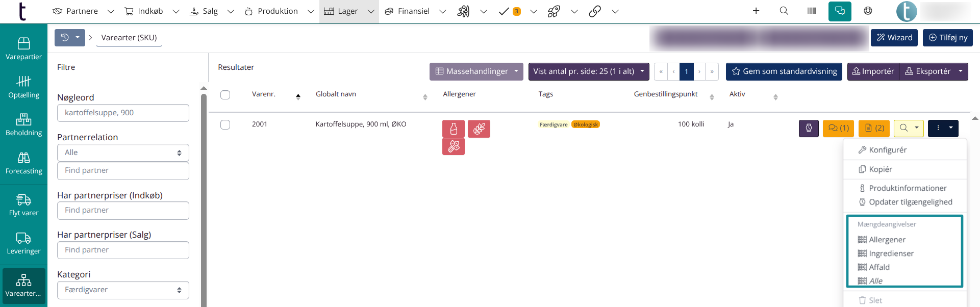
Task: Click Gem som standardvisning button
Action: 784,71
